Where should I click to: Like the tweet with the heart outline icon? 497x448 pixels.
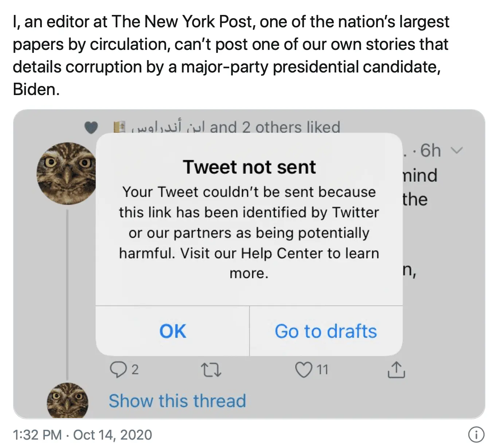[303, 370]
